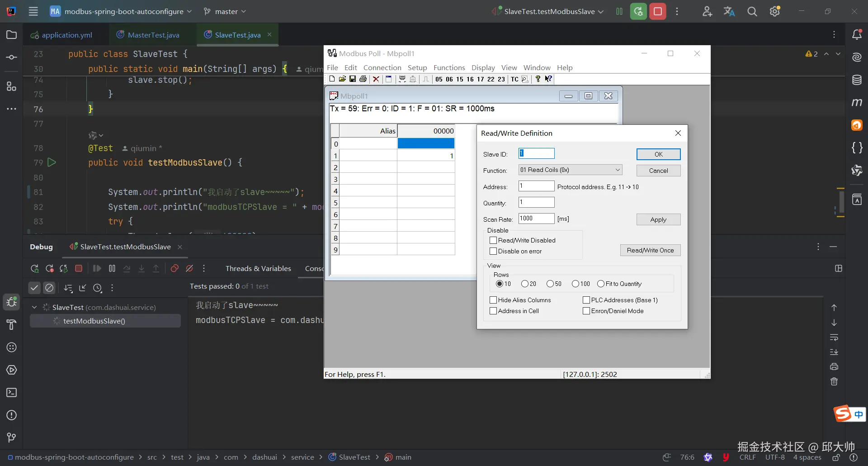The height and width of the screenshot is (466, 868).
Task: Open the Function dropdown showing 01 Read Coils
Action: click(x=570, y=170)
